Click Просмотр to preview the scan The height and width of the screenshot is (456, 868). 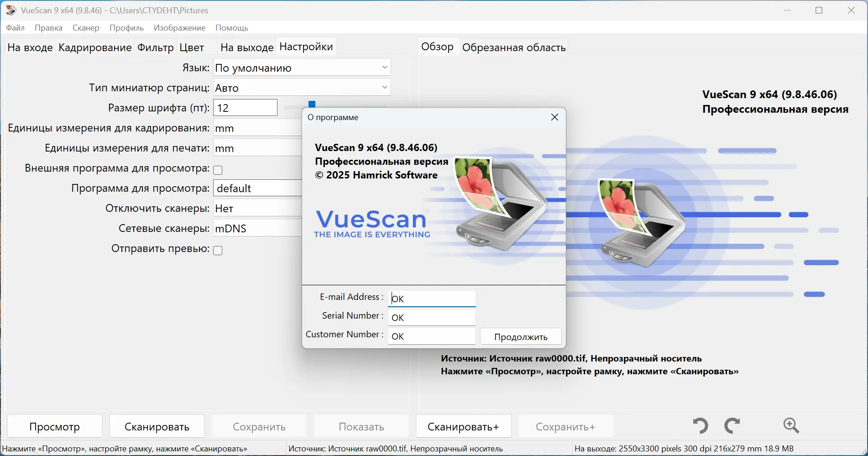[54, 426]
